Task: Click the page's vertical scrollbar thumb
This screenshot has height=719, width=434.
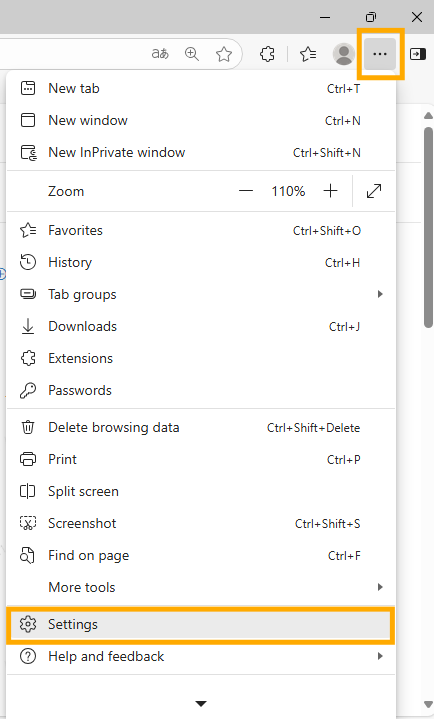Action: coord(428,225)
